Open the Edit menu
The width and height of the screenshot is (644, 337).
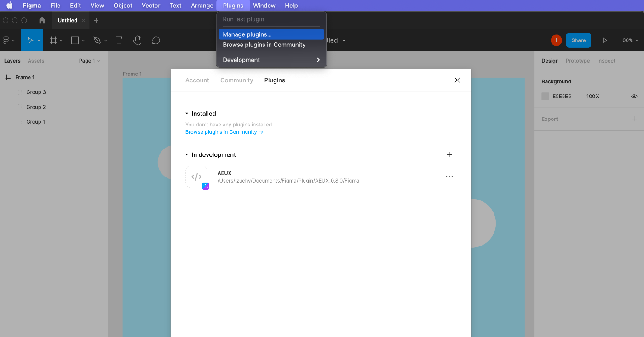click(x=75, y=6)
